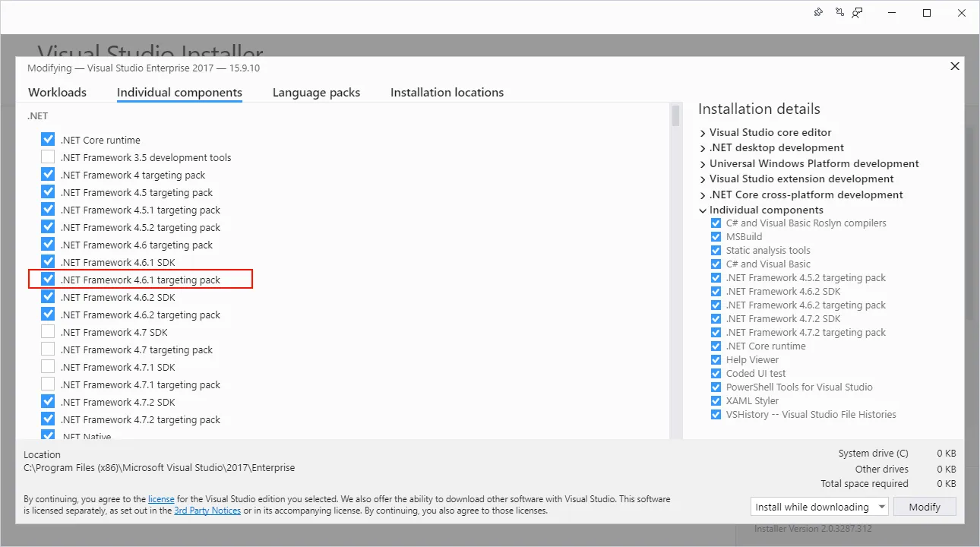Uncheck Help Viewer in Installation details
This screenshot has width=980, height=547.
coord(716,359)
